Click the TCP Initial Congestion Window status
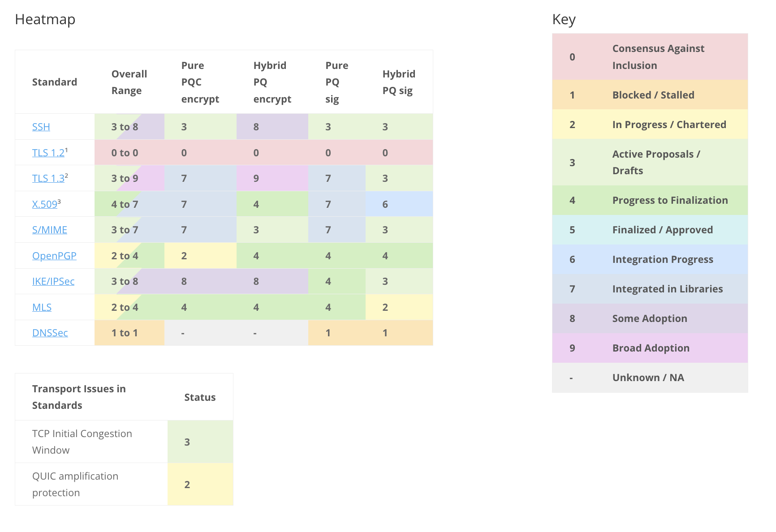This screenshot has height=532, width=776. (200, 442)
